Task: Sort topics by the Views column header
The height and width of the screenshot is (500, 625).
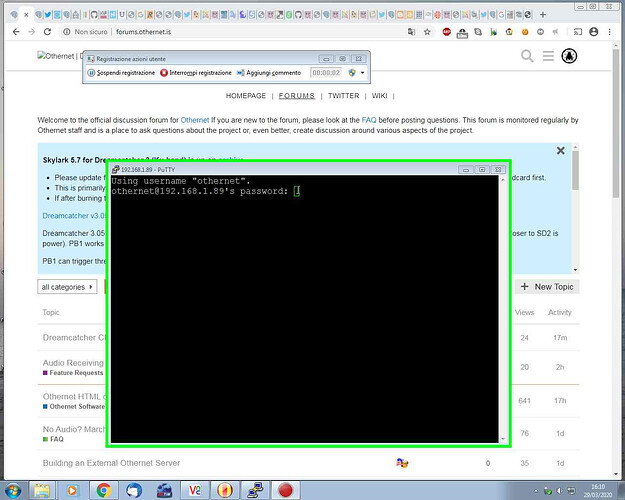Action: point(524,312)
